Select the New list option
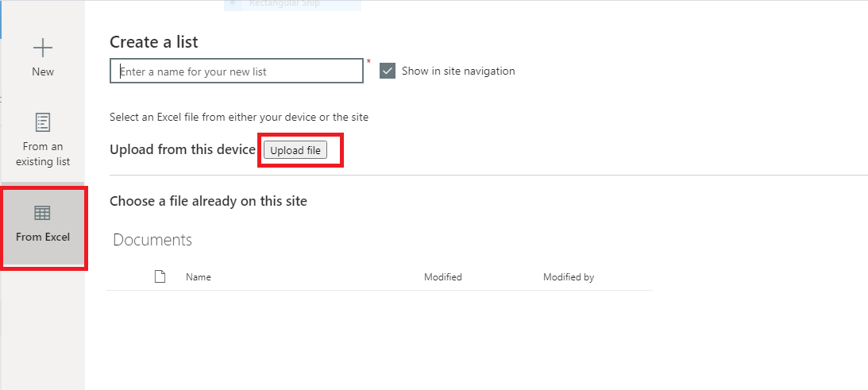868x390 pixels. point(43,58)
